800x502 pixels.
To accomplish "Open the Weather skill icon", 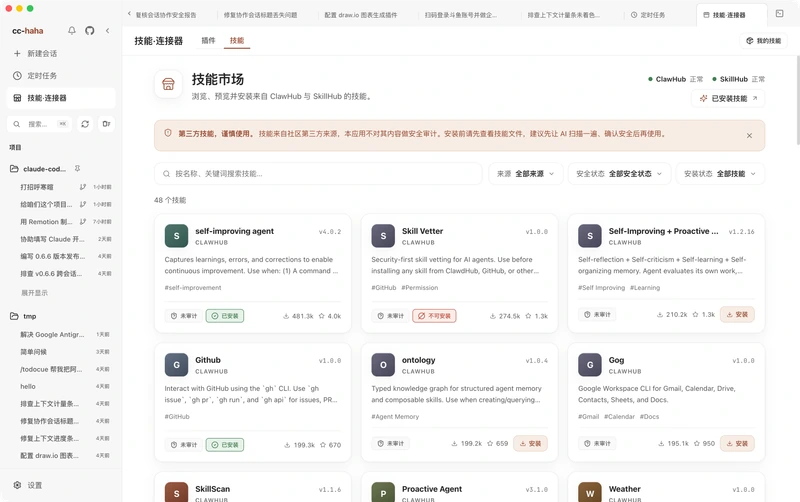I will coord(590,492).
